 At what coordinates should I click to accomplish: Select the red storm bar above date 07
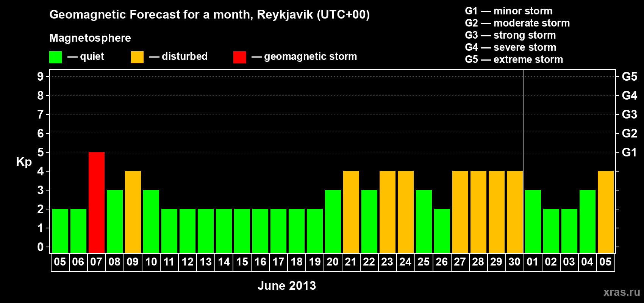pyautogui.click(x=97, y=203)
